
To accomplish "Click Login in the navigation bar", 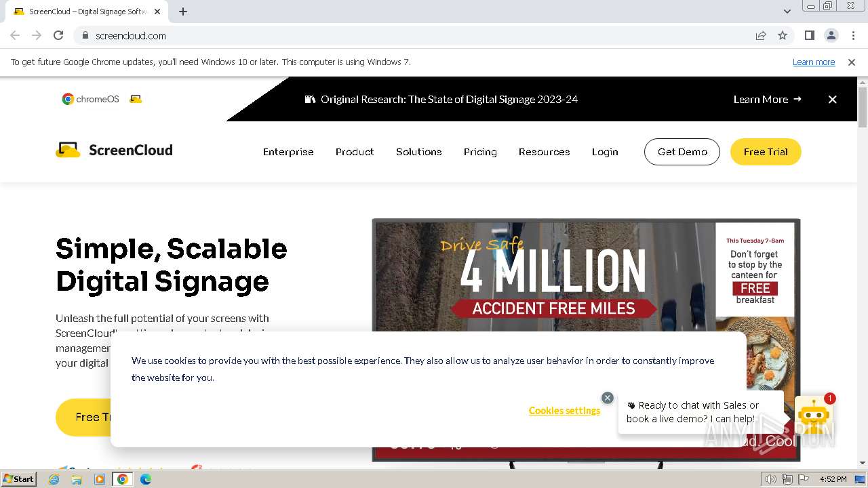I will coord(605,152).
